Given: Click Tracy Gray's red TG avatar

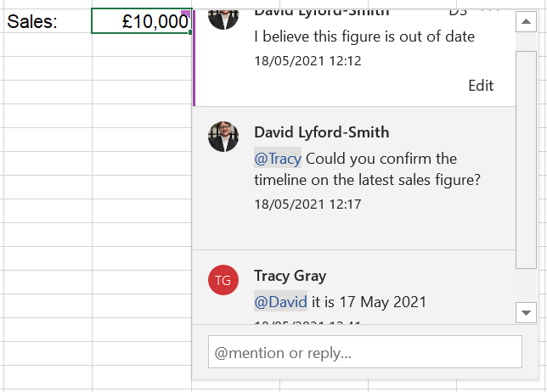Looking at the screenshot, I should click(x=223, y=280).
